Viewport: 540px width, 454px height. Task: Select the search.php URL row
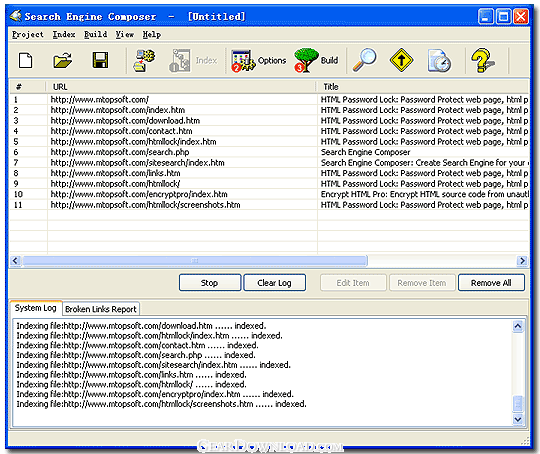[269, 152]
